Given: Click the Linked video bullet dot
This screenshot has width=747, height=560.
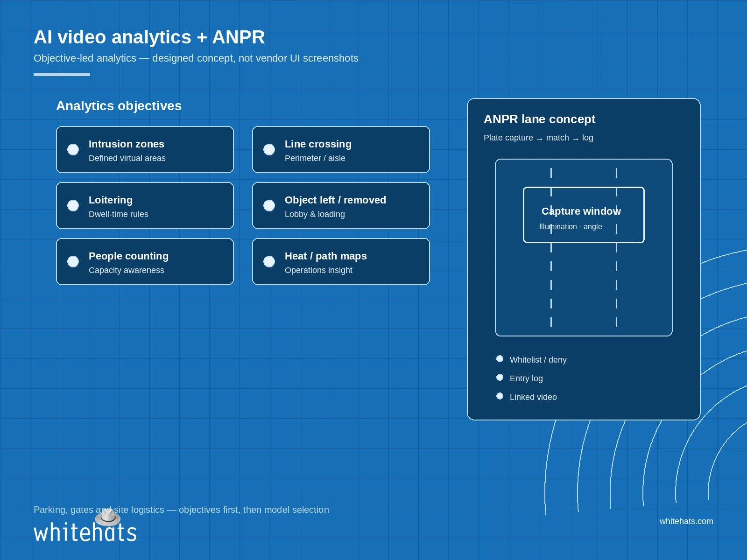Looking at the screenshot, I should [x=500, y=396].
